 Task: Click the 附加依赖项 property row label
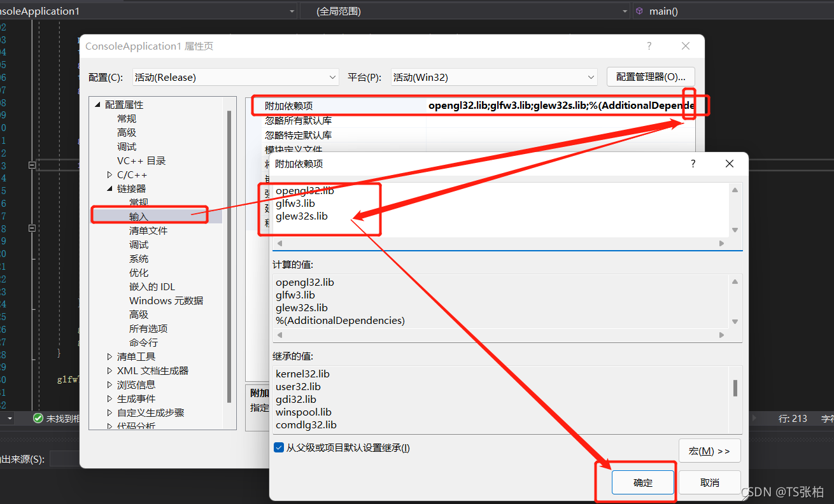[289, 106]
